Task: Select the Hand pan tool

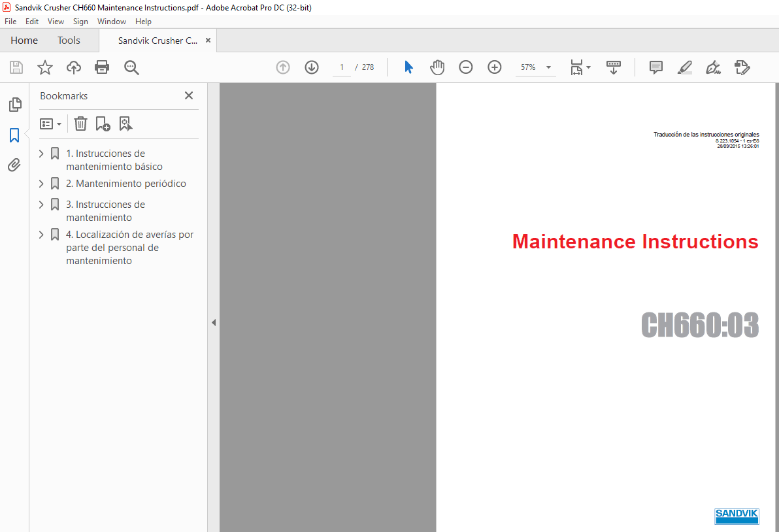Action: click(x=437, y=67)
